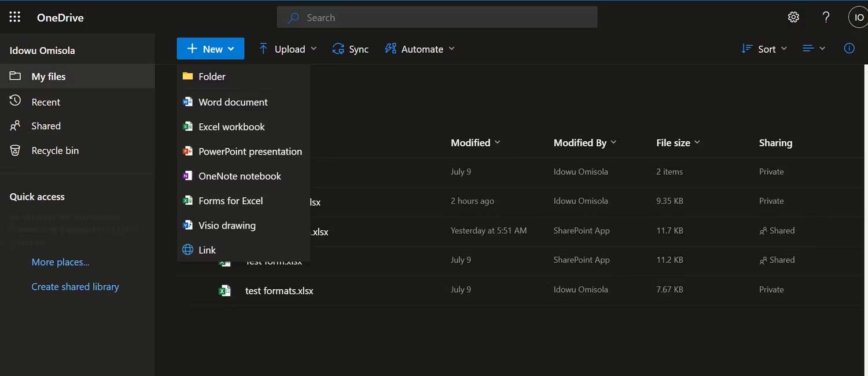Open Recycle bin in sidebar
Screen dimensions: 868x376
[x=54, y=150]
